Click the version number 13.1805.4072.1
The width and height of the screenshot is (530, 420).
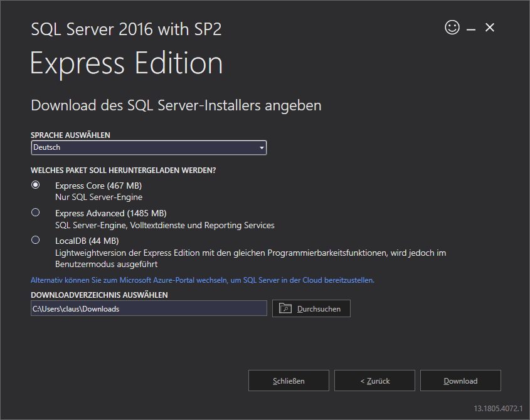tap(498, 408)
